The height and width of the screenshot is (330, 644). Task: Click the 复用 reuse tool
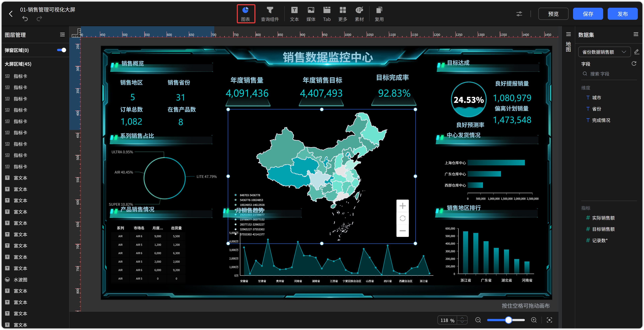coord(379,14)
